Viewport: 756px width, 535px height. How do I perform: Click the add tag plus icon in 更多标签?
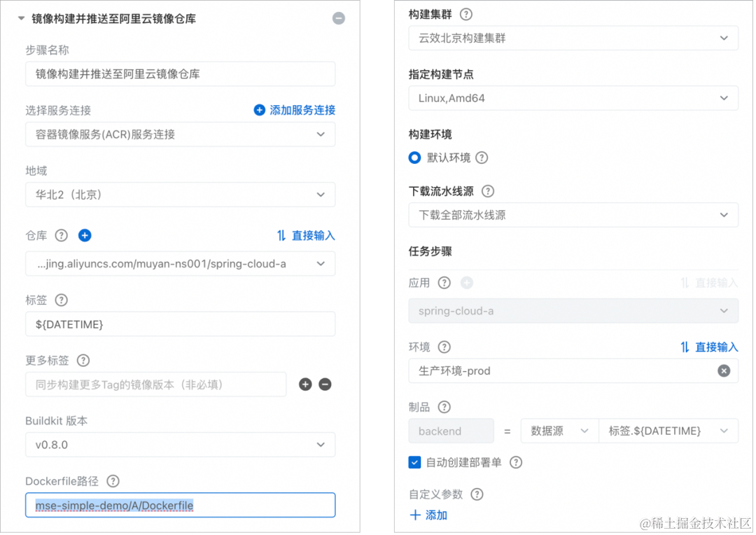click(x=305, y=384)
